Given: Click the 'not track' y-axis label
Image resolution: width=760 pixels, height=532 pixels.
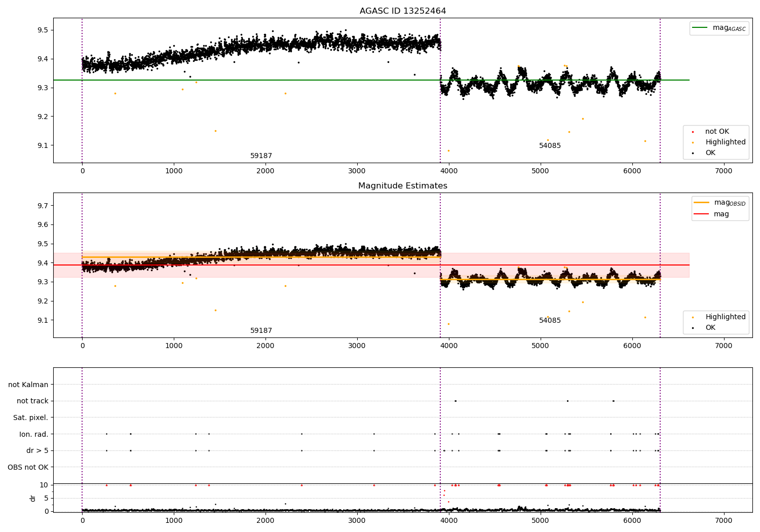Looking at the screenshot, I should click(32, 401).
